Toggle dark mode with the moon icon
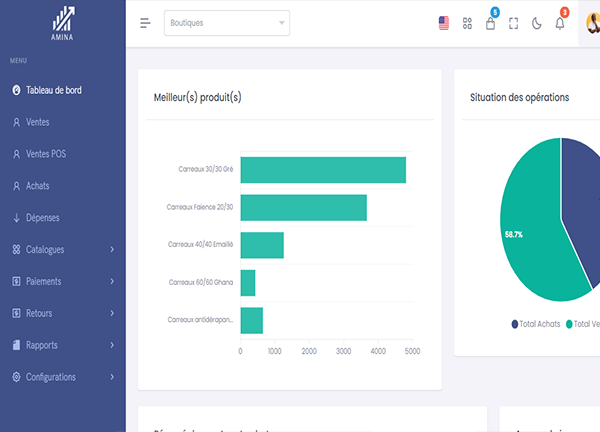The width and height of the screenshot is (600, 432). [537, 23]
